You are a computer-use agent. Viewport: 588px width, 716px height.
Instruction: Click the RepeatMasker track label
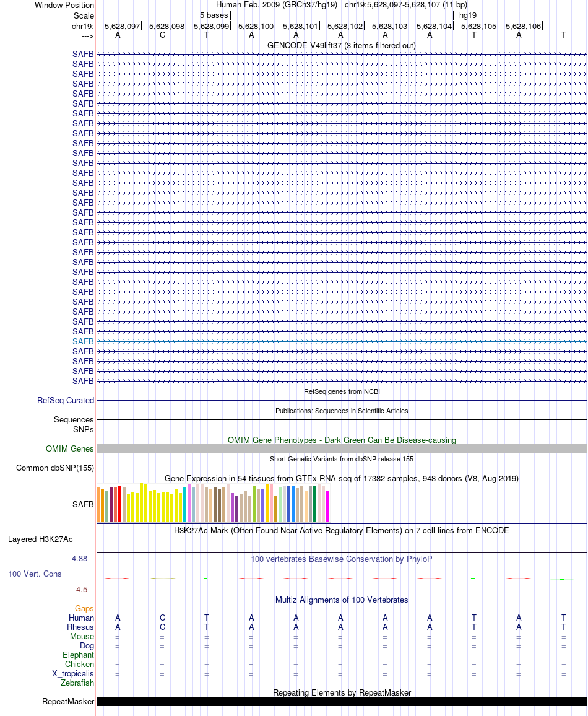pyautogui.click(x=68, y=701)
